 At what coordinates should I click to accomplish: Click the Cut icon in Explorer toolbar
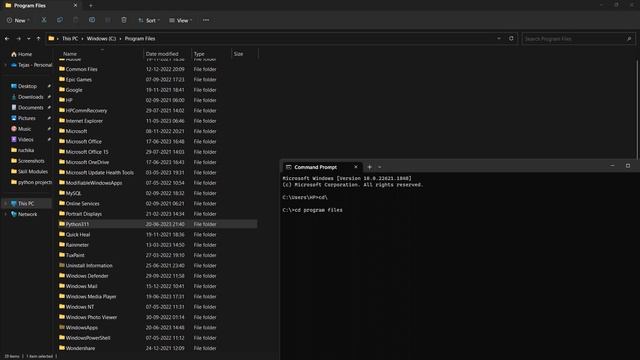click(44, 20)
